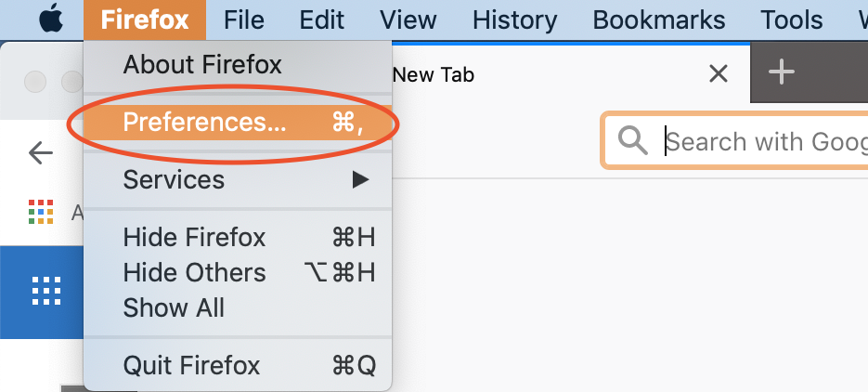Viewport: 868px width, 392px height.
Task: Open the Firefox application menu
Action: [x=145, y=20]
